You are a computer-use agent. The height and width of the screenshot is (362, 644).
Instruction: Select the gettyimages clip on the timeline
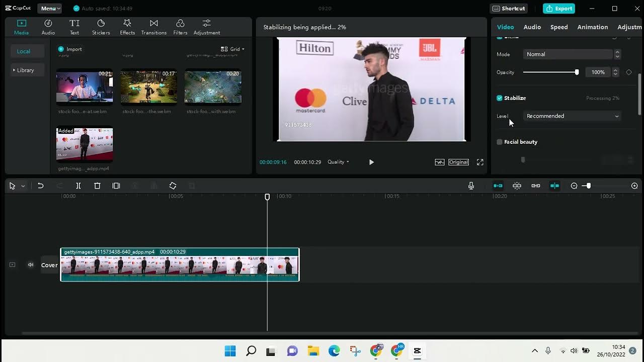pyautogui.click(x=180, y=264)
